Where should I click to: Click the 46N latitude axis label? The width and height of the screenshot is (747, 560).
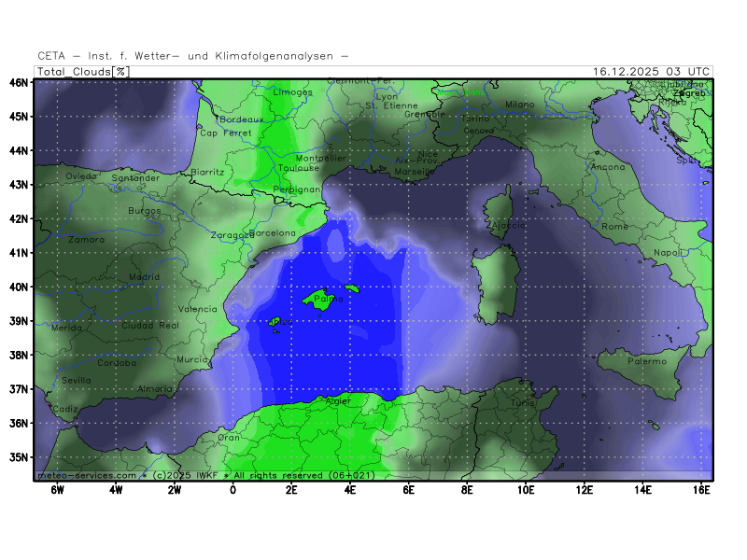[19, 82]
